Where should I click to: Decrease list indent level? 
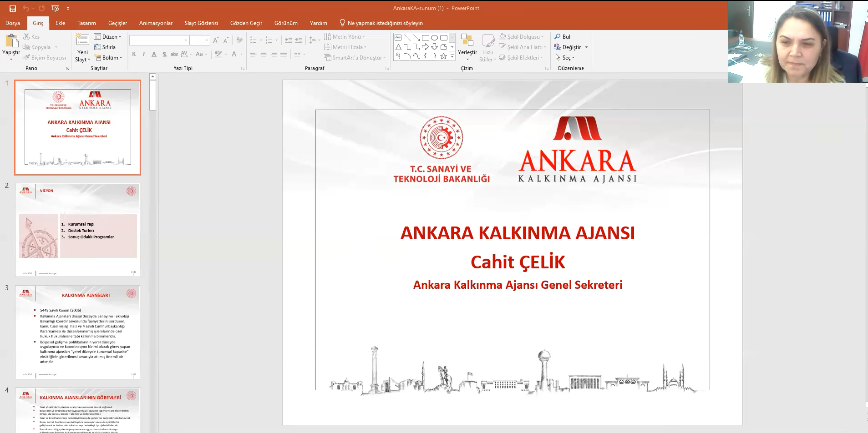click(288, 40)
